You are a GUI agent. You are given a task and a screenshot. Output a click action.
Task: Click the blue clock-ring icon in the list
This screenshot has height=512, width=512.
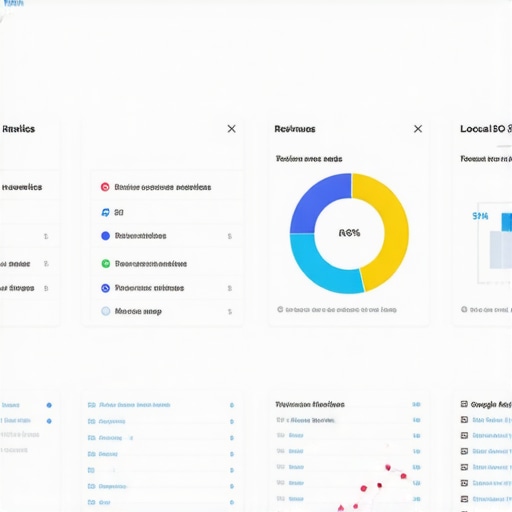tap(105, 288)
